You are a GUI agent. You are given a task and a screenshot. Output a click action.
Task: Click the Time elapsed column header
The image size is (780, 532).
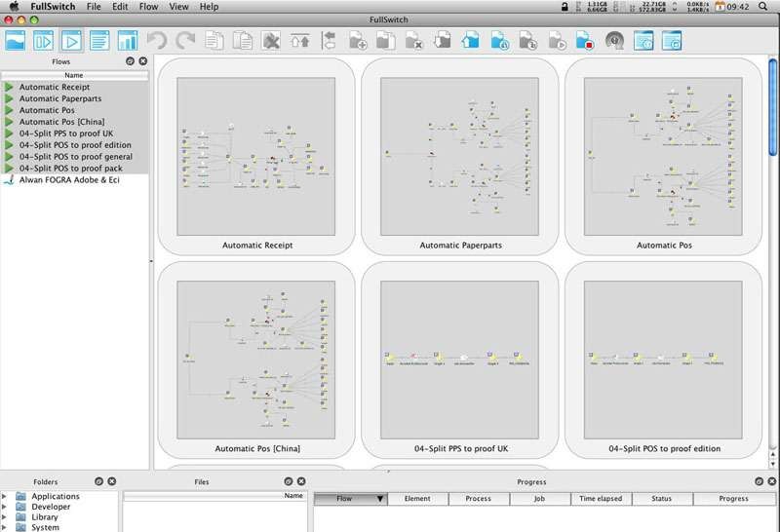click(x=600, y=499)
